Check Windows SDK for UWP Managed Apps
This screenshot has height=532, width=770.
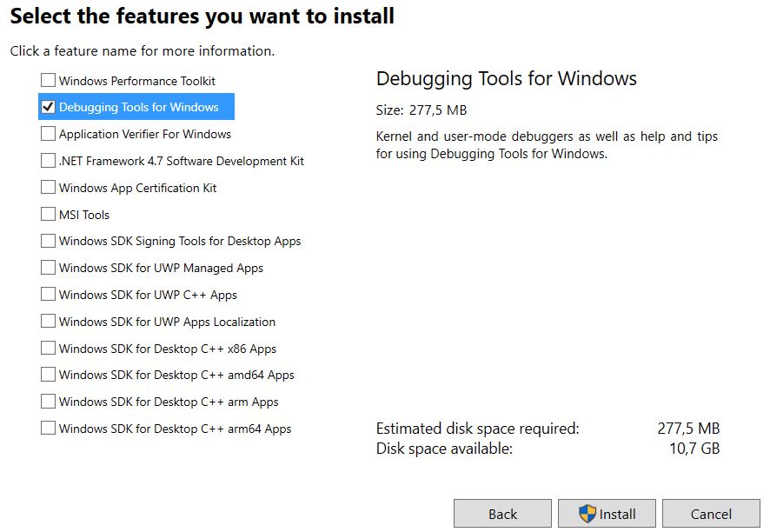pyautogui.click(x=48, y=268)
